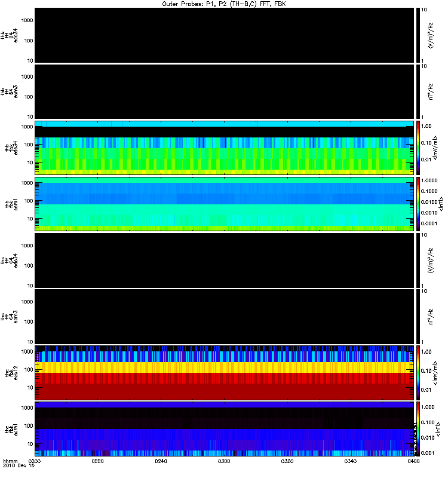Click the "(V/m)²/Hz" unit label of thb fff edc34
The image size is (448, 478).
430,35
